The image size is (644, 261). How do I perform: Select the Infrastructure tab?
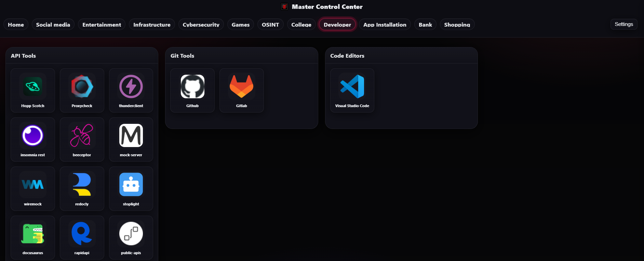[152, 25]
